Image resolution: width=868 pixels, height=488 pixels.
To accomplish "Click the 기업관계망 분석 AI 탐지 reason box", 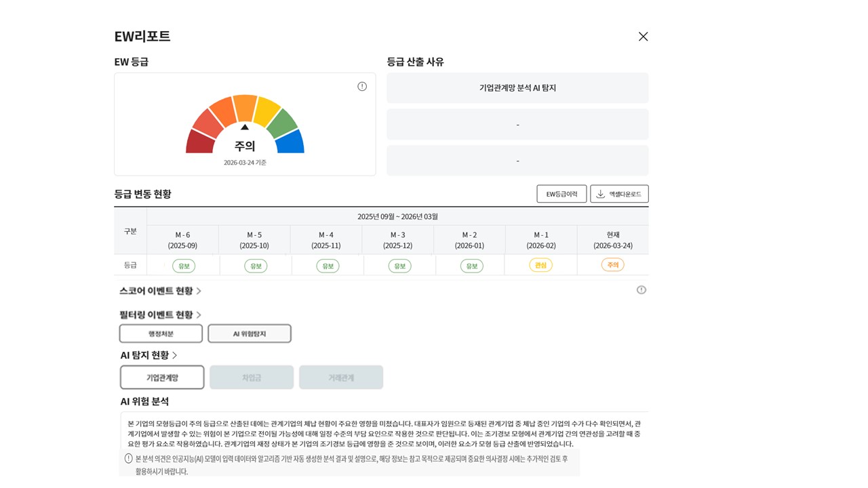I will [x=517, y=88].
